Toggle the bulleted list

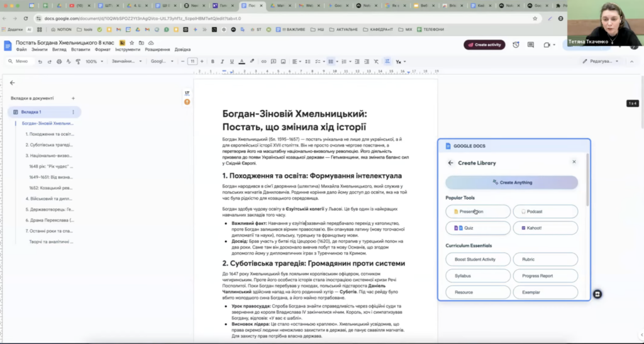(x=331, y=62)
